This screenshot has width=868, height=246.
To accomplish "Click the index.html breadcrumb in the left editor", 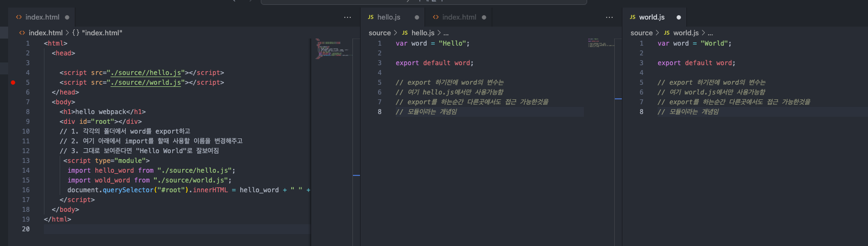I will point(46,33).
